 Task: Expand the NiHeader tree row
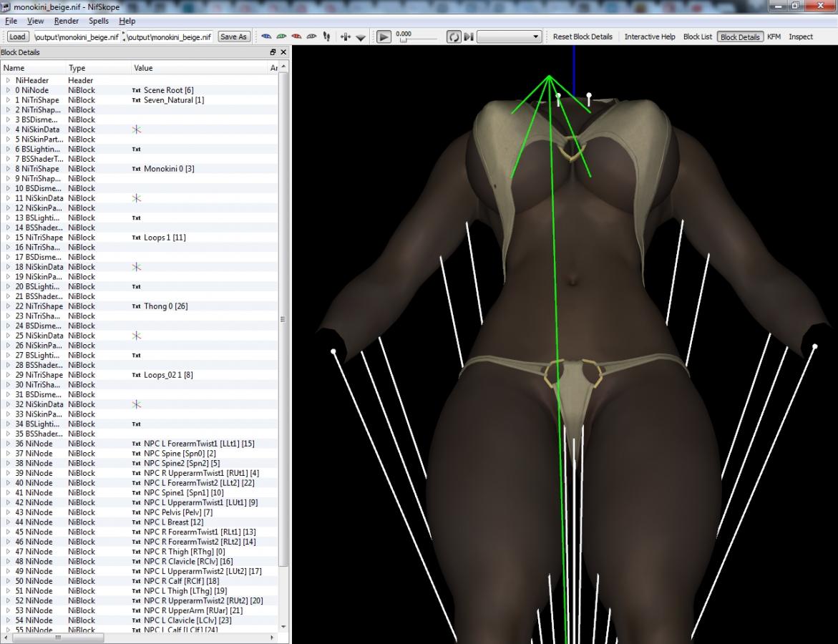tap(8, 80)
